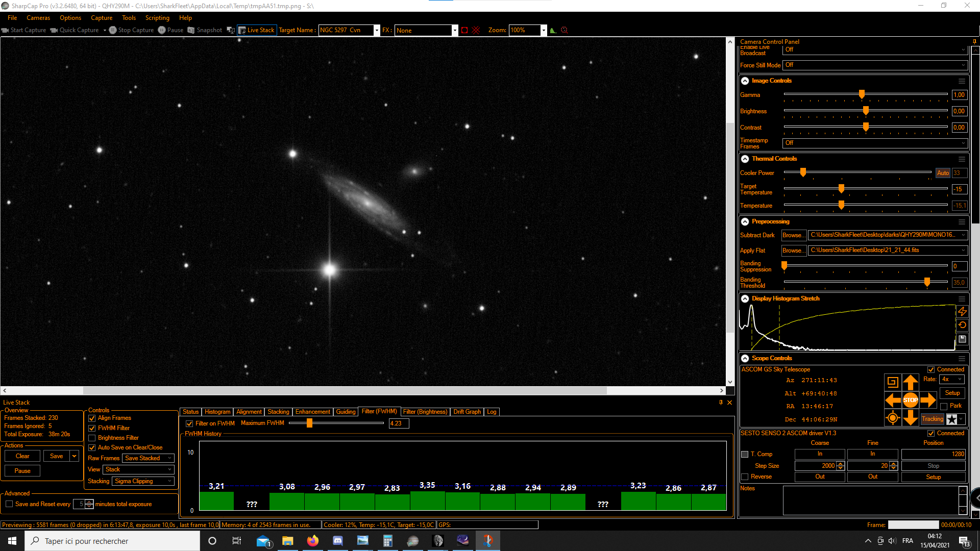
Task: Take a Snapshot from the toolbar
Action: [x=205, y=30]
